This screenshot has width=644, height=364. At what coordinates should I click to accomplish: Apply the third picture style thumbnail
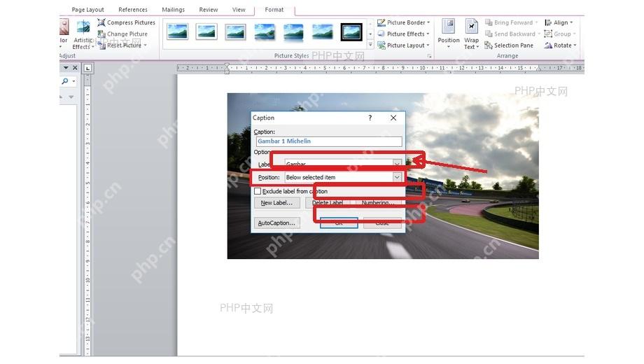[x=235, y=31]
